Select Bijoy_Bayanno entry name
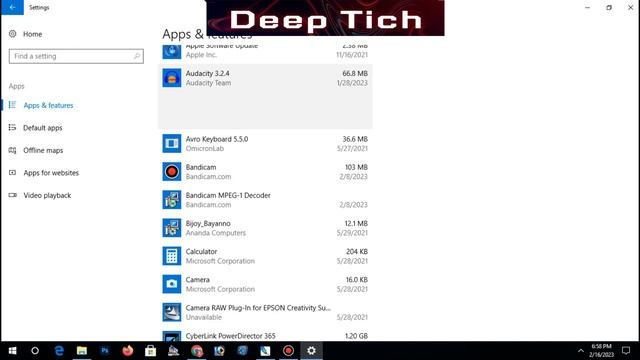Screen dimensions: 640x360 click(208, 224)
